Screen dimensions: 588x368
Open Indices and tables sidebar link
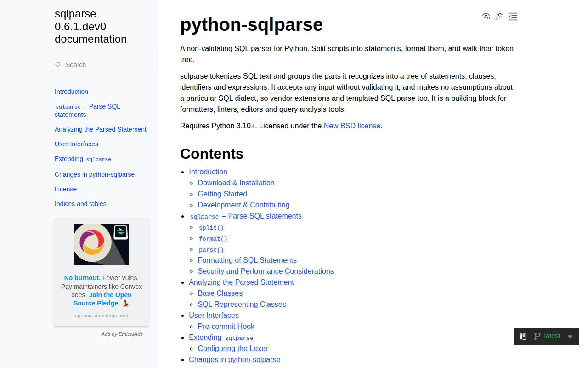pyautogui.click(x=80, y=204)
